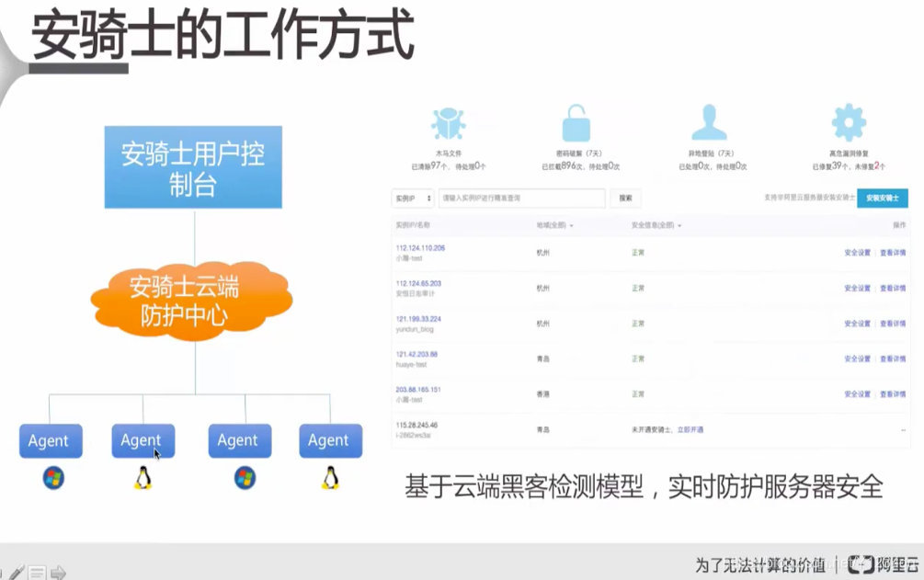Click the fourth Agent box above penguin
Viewport: 924px width, 580px height.
point(331,441)
